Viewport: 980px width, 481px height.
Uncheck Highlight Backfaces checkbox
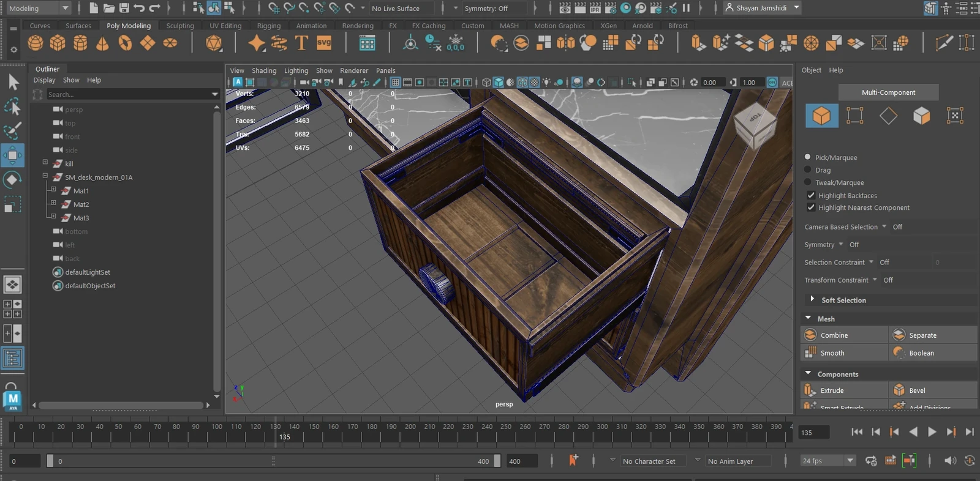(811, 195)
